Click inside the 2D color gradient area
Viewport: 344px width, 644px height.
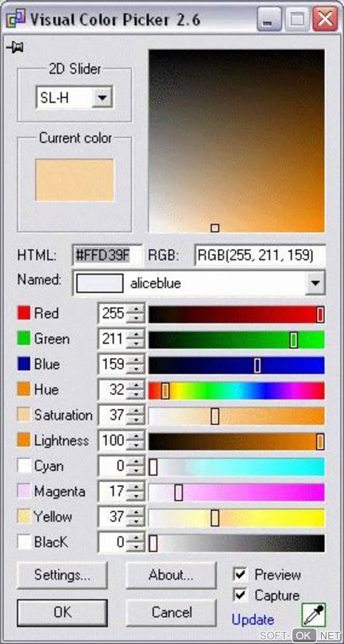(236, 141)
